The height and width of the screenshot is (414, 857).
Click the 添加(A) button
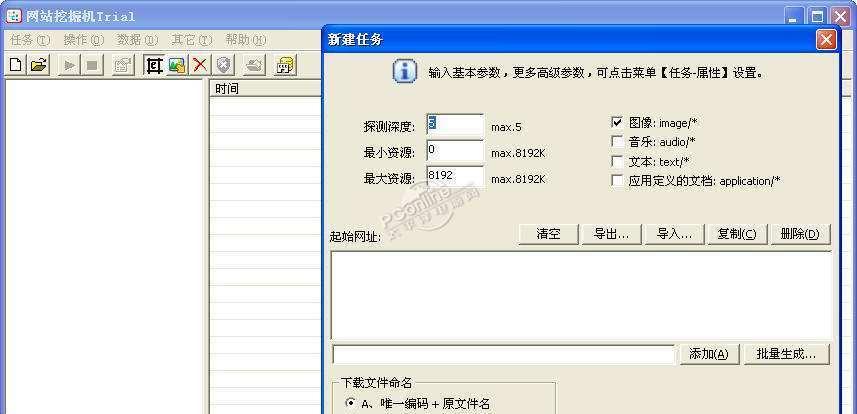[709, 354]
